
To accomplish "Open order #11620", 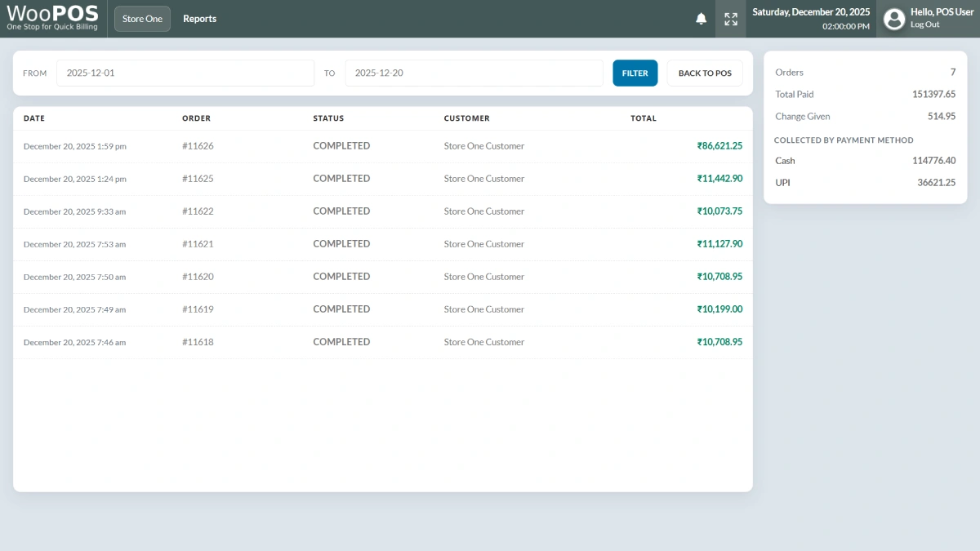I will tap(198, 277).
